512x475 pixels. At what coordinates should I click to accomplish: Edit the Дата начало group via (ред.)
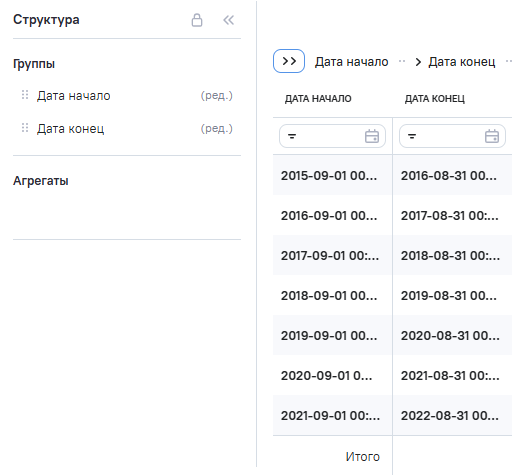tap(217, 96)
